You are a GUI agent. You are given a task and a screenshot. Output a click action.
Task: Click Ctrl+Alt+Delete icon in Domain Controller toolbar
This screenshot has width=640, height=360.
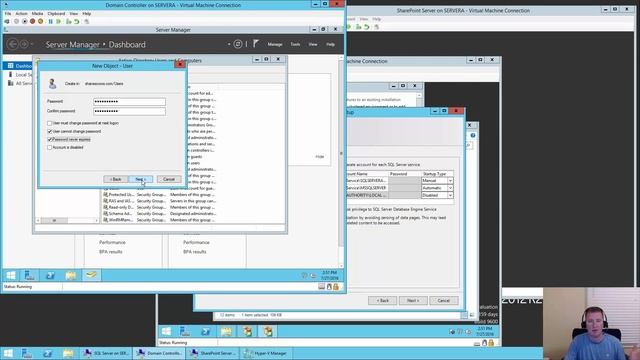coord(7,21)
